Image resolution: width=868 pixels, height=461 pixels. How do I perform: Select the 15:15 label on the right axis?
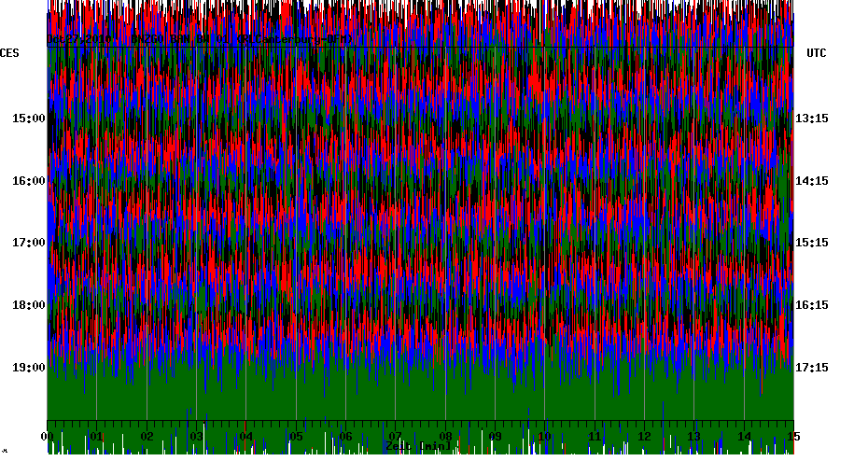pos(812,243)
